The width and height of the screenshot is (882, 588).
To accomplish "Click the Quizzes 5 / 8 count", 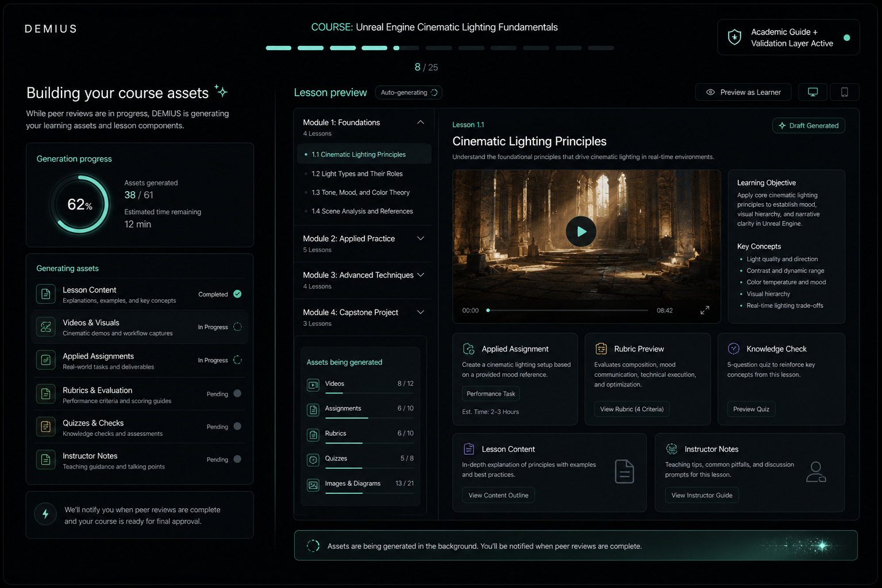I will point(407,458).
